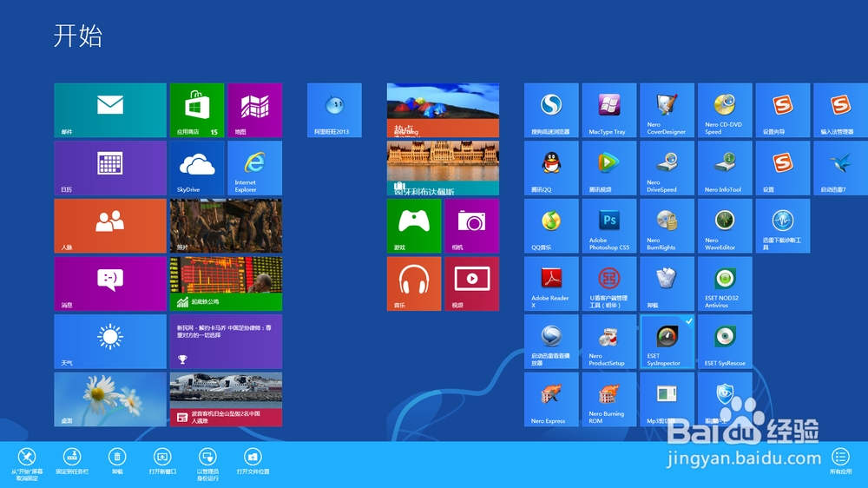
Task: Open the Finance stock-chart live tile
Action: point(226,284)
